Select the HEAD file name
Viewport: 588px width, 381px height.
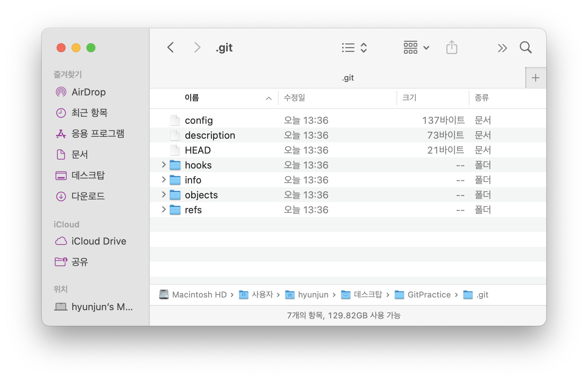198,150
